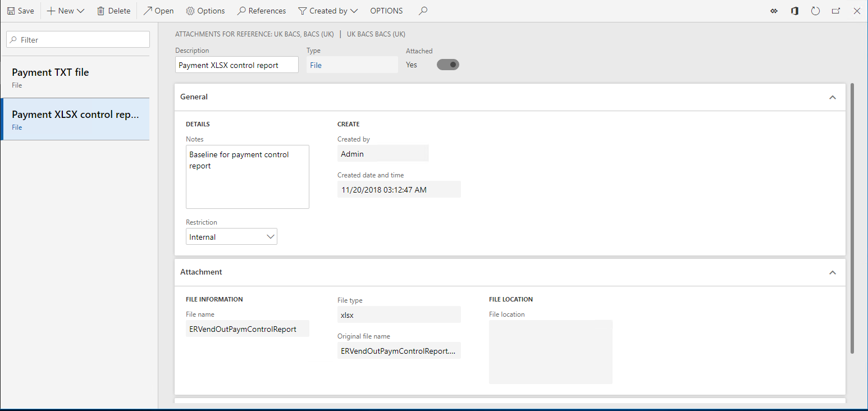The image size is (868, 411).
Task: Open the OPTIONS menu
Action: click(x=386, y=10)
